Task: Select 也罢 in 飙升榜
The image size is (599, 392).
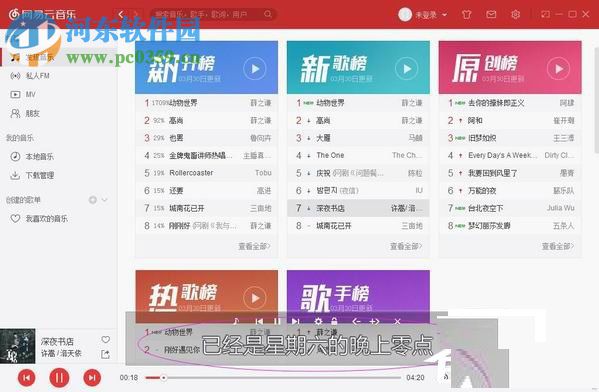Action: pyautogui.click(x=207, y=138)
